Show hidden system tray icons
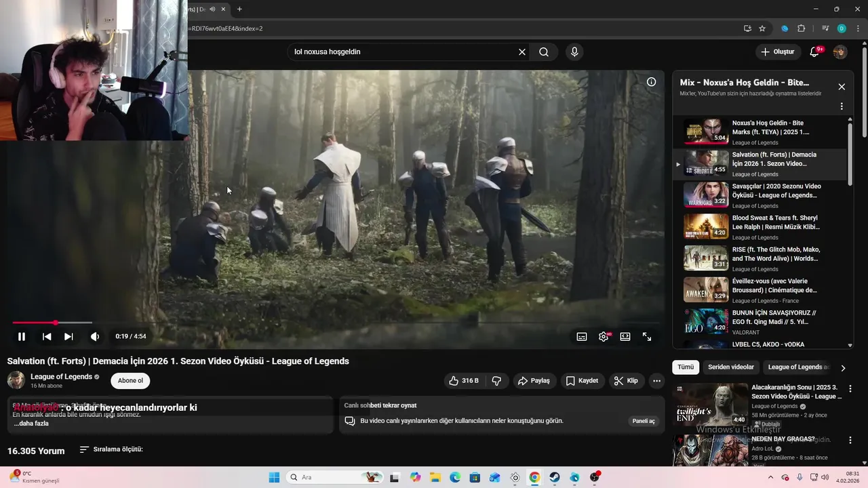This screenshot has width=868, height=488. (x=772, y=477)
